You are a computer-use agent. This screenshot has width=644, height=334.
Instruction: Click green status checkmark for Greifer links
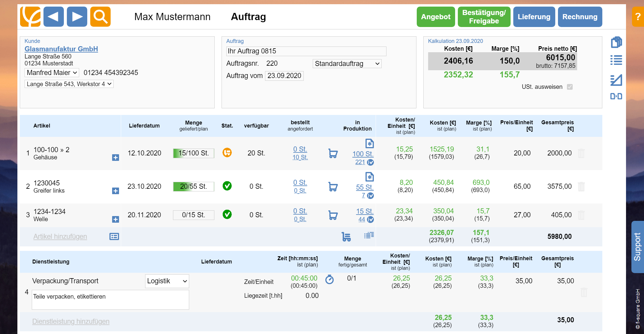coord(227,186)
